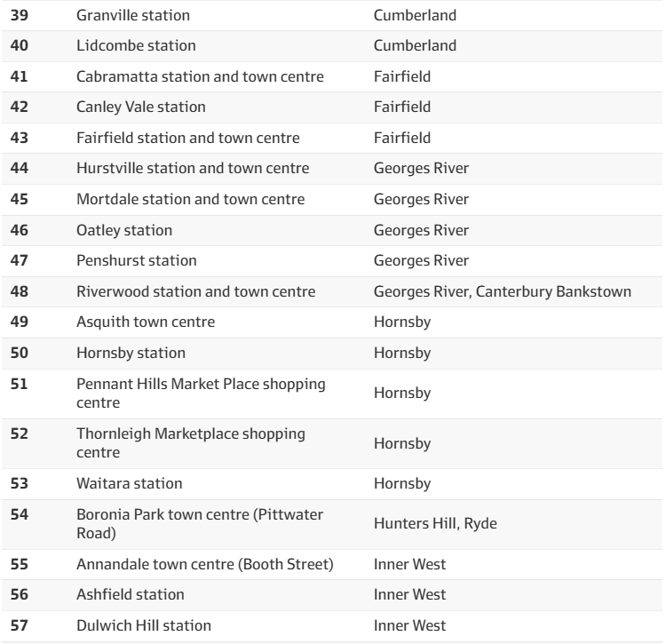666x644 pixels.
Task: Click the Oatley station entry
Action: (x=124, y=230)
